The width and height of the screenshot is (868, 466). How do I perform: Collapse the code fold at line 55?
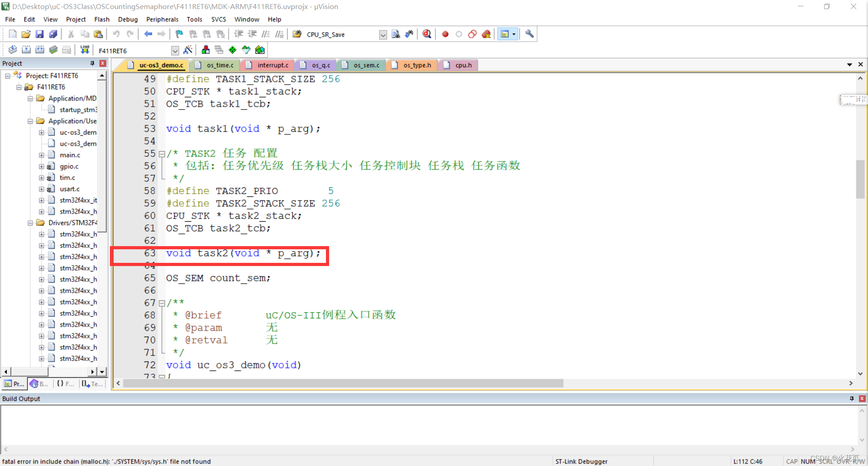(x=161, y=154)
